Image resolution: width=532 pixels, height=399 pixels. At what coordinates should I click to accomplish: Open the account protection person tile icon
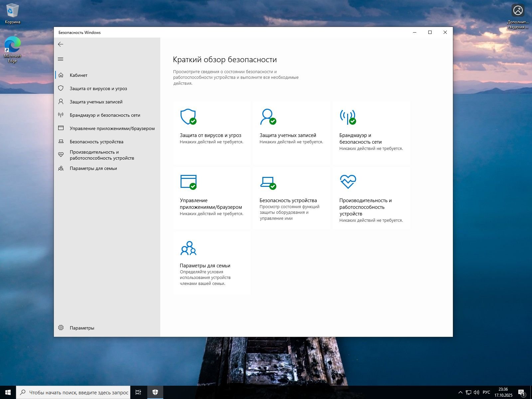tap(268, 117)
